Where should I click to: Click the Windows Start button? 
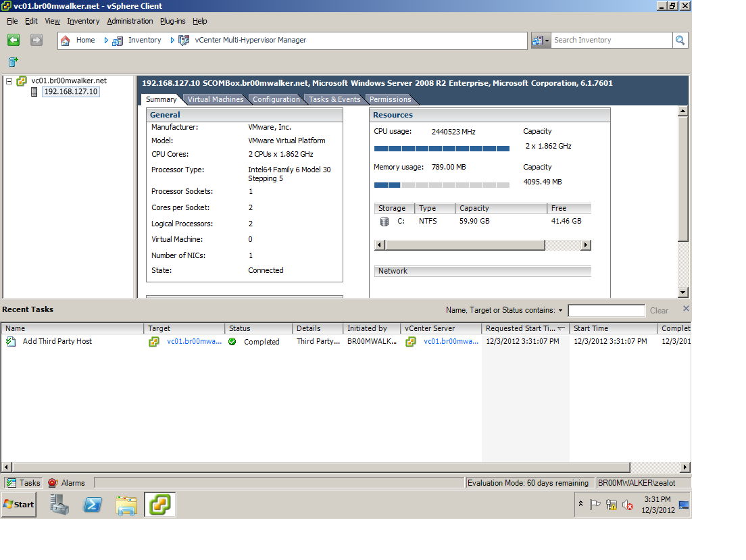click(x=19, y=505)
